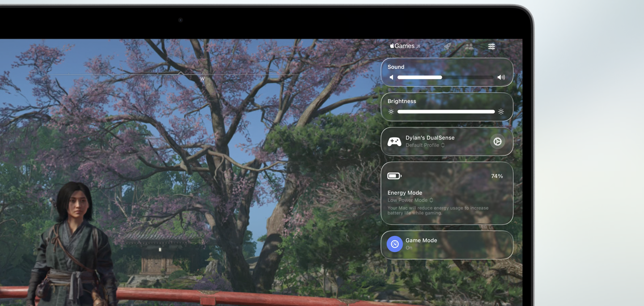Screen dimensions: 644x306
Task: Click the maximum volume speaker icon
Action: [x=501, y=77]
